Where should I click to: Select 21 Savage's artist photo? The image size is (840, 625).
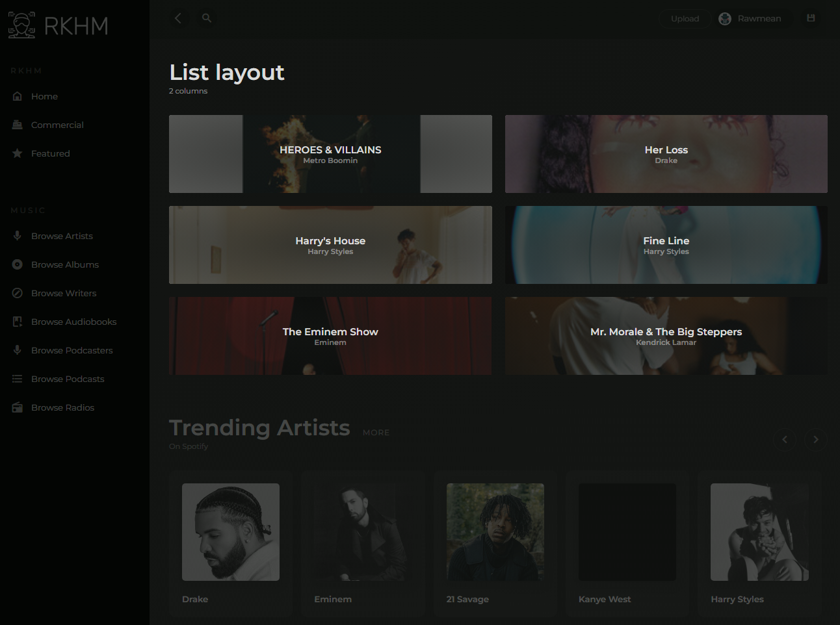495,532
